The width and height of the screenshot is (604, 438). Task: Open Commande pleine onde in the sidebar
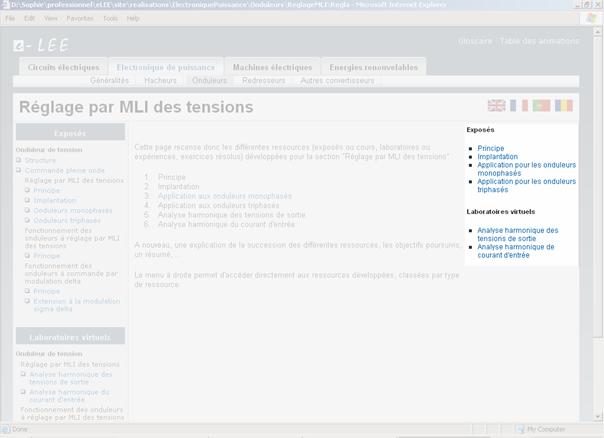point(64,170)
